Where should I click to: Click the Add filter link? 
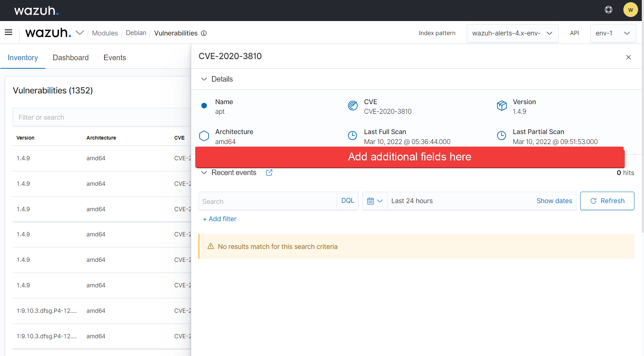tap(220, 219)
